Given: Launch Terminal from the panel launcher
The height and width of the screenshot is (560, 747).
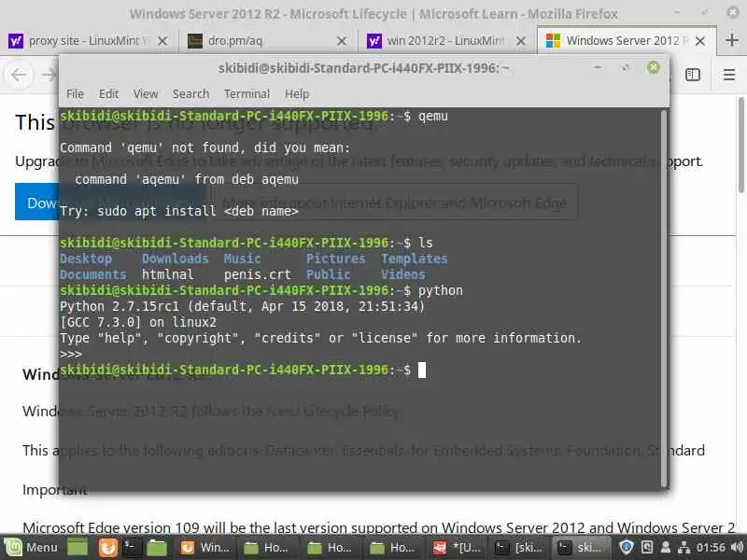Looking at the screenshot, I should 132,548.
